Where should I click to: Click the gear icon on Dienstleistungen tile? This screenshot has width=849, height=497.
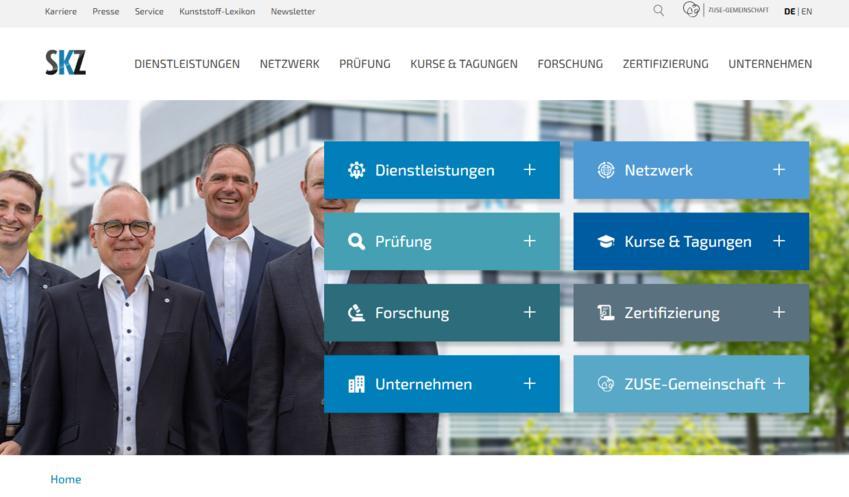pyautogui.click(x=356, y=170)
